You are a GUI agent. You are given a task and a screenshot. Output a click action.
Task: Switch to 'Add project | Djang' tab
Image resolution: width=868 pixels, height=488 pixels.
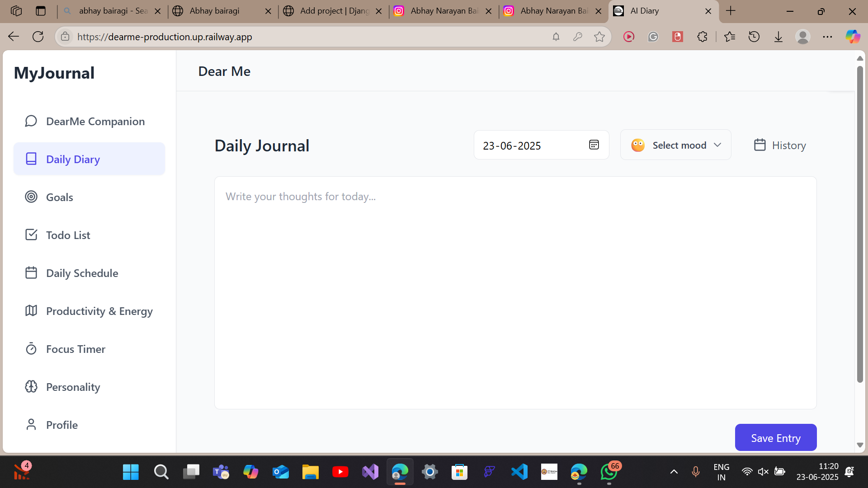click(x=333, y=11)
